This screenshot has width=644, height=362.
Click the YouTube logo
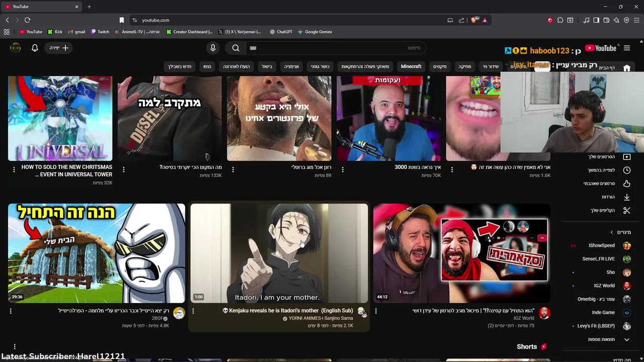point(601,48)
